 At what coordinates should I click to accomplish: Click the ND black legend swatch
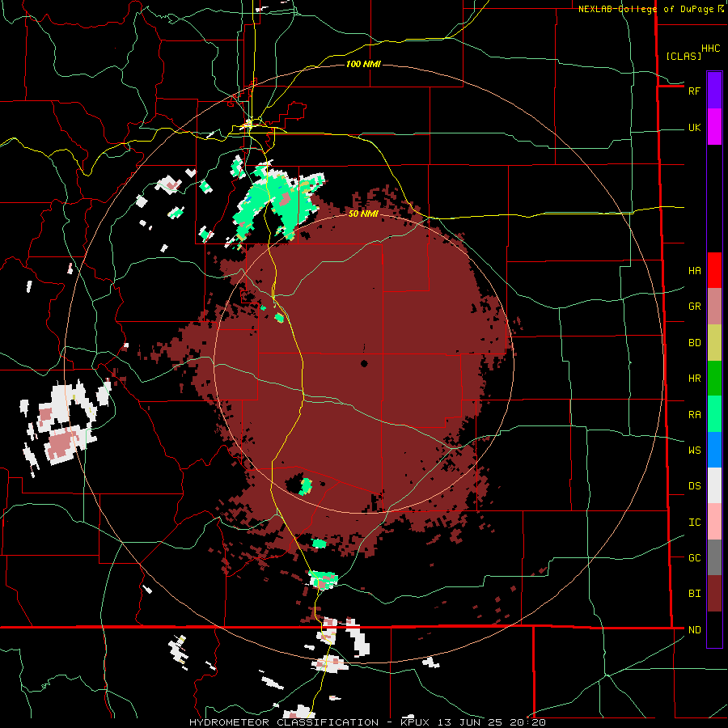(714, 629)
